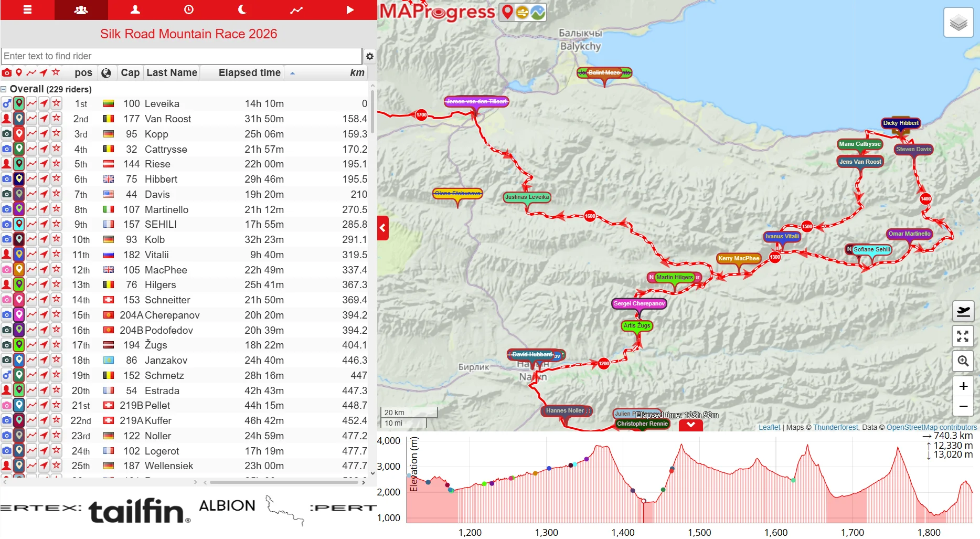Open the clock history tab

point(189,10)
